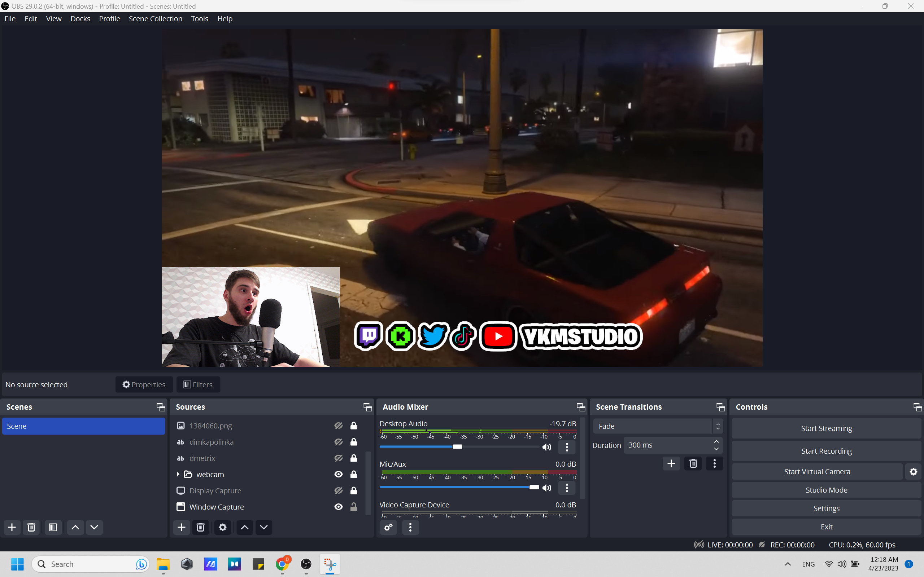Enable Studio Mode
Screen dimensions: 924x577
(x=826, y=490)
